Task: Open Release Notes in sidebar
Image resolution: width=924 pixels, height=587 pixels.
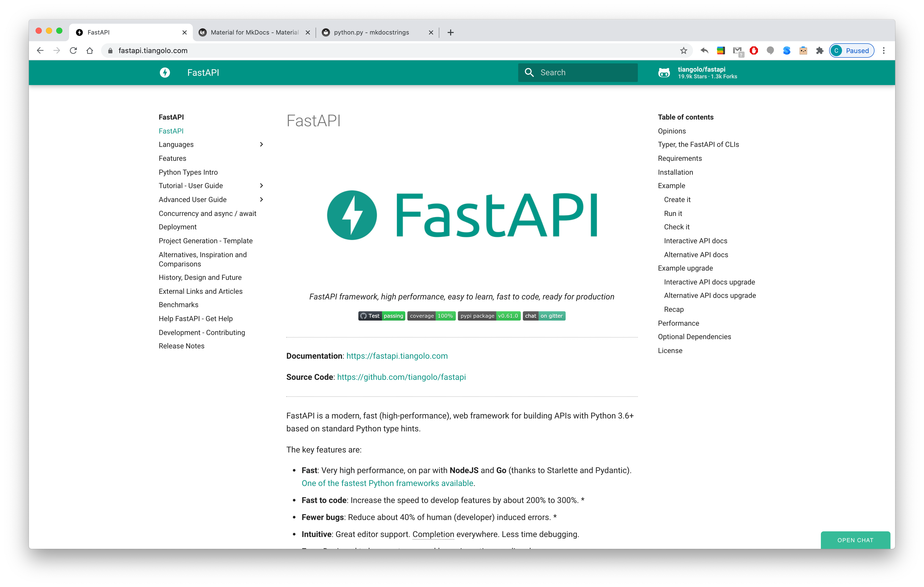Action: pyautogui.click(x=181, y=346)
